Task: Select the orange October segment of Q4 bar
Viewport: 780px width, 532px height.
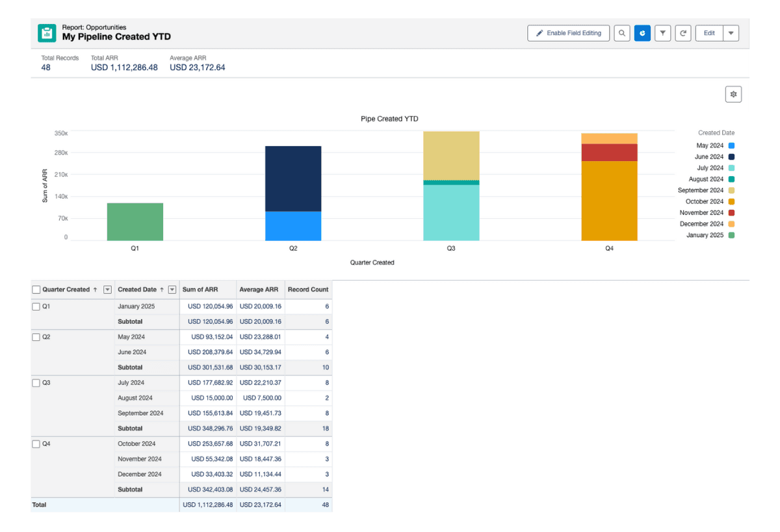Action: coord(609,201)
